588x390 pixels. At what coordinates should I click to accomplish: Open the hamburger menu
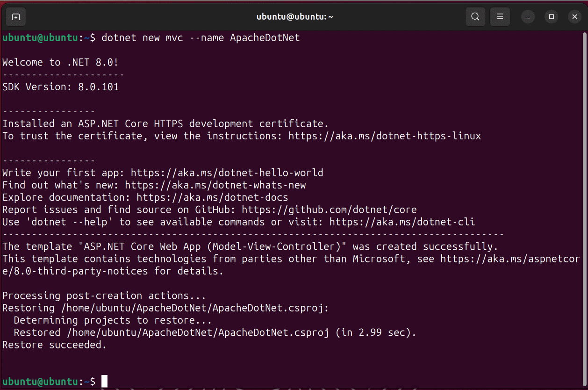pos(500,17)
